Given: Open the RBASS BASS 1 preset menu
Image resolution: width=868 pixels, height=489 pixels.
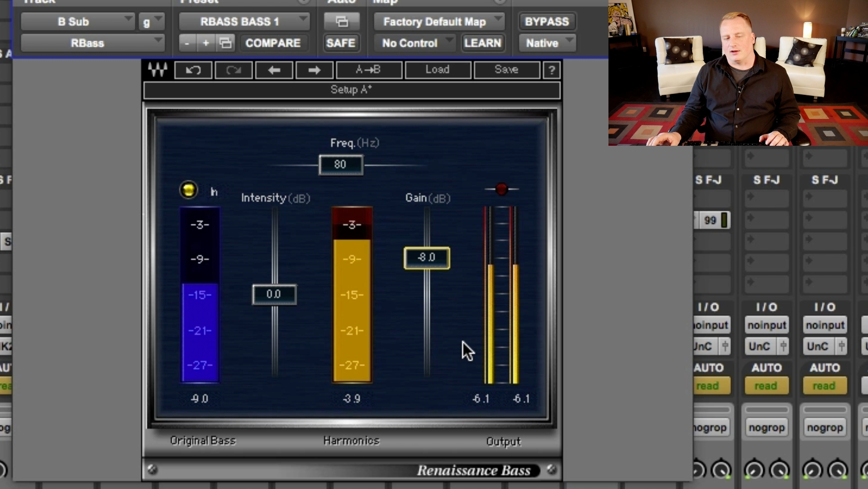Looking at the screenshot, I should click(244, 21).
